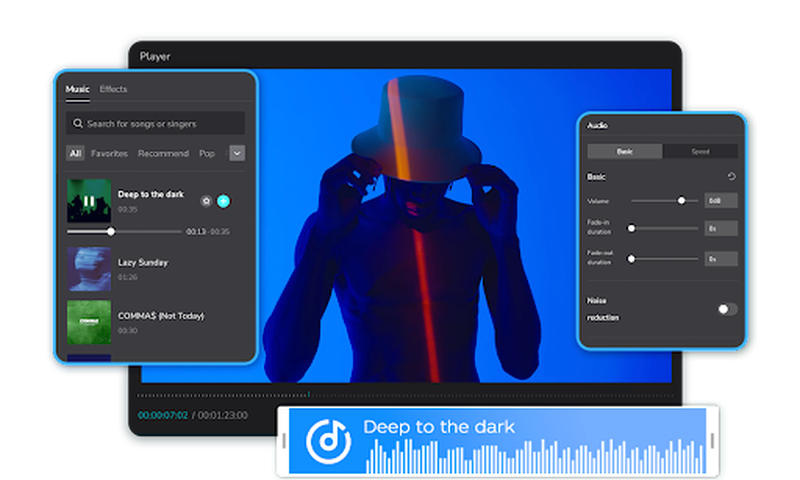Switch to the Effects tab
Viewport: 800px width, 480px height.
tap(113, 90)
